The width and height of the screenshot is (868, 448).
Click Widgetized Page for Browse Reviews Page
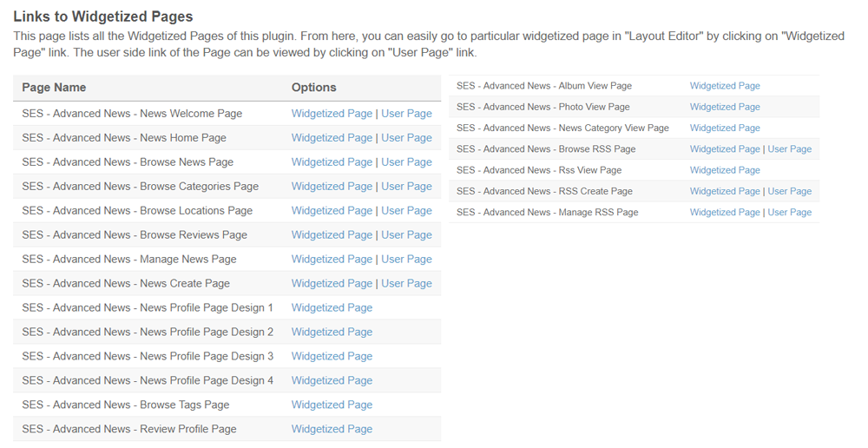332,235
